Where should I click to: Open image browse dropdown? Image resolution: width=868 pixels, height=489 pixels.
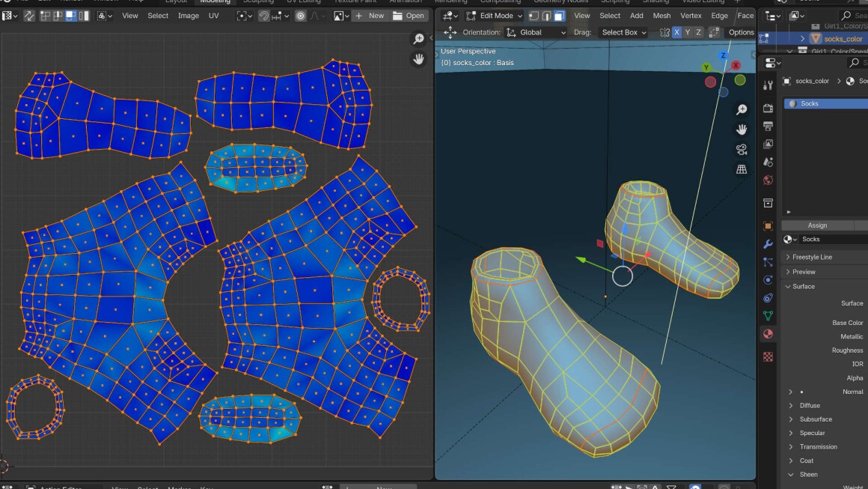340,16
